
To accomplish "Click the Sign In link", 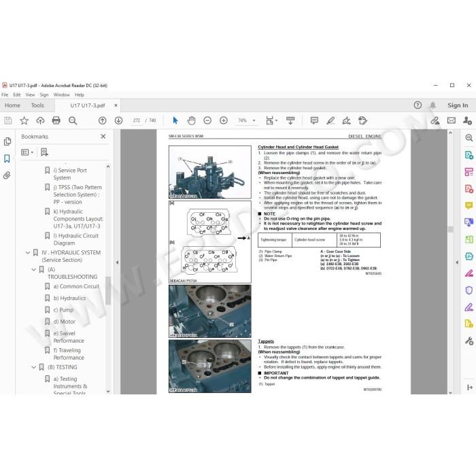I will tap(458, 105).
